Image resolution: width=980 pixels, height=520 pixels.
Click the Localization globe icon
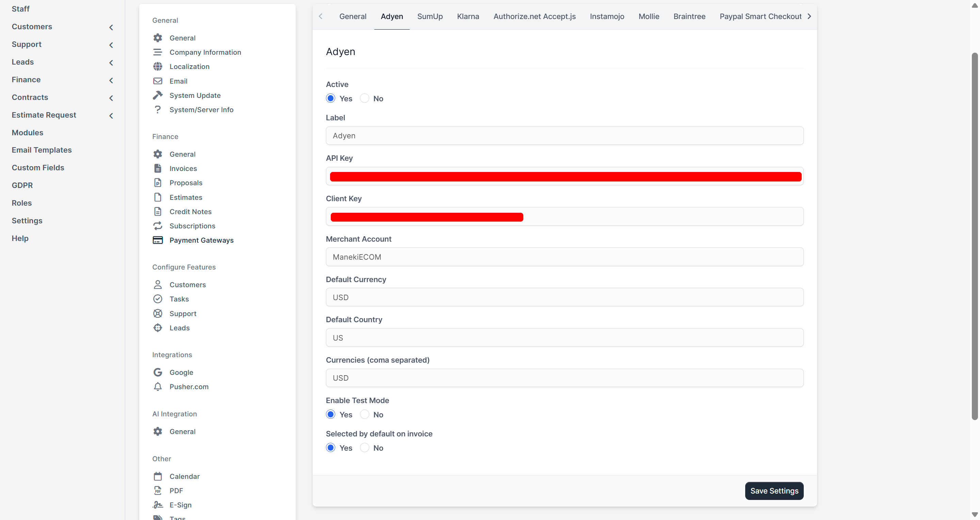point(158,67)
